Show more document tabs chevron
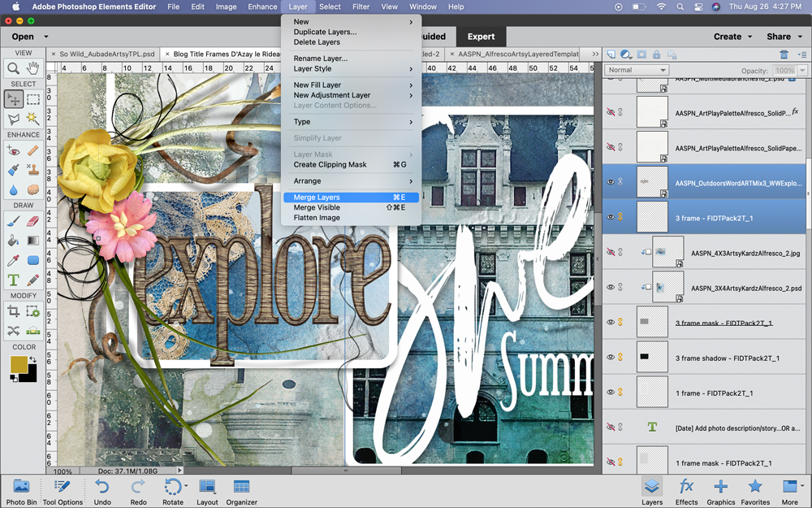The width and height of the screenshot is (812, 508). click(x=595, y=54)
